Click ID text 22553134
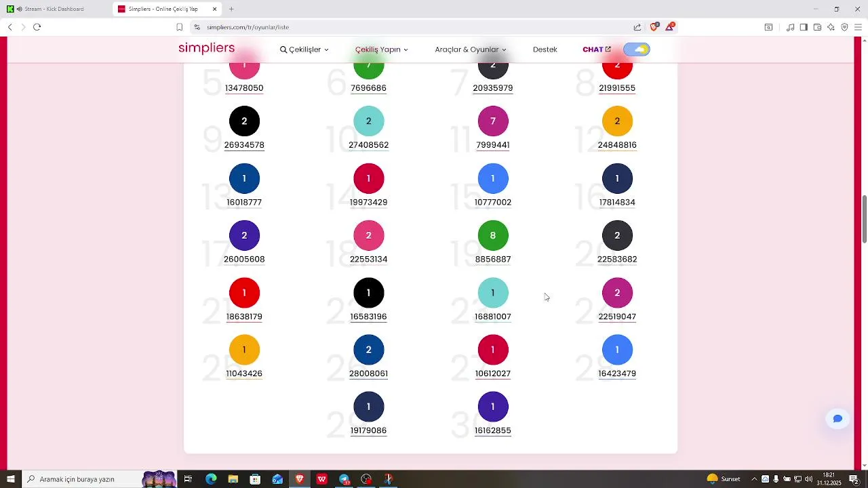Screen dimensions: 868x488 click(368, 260)
